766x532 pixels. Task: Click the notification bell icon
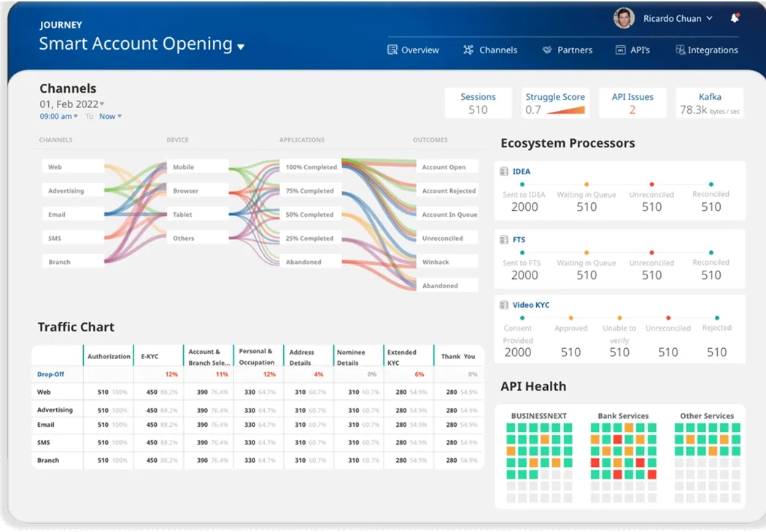735,18
